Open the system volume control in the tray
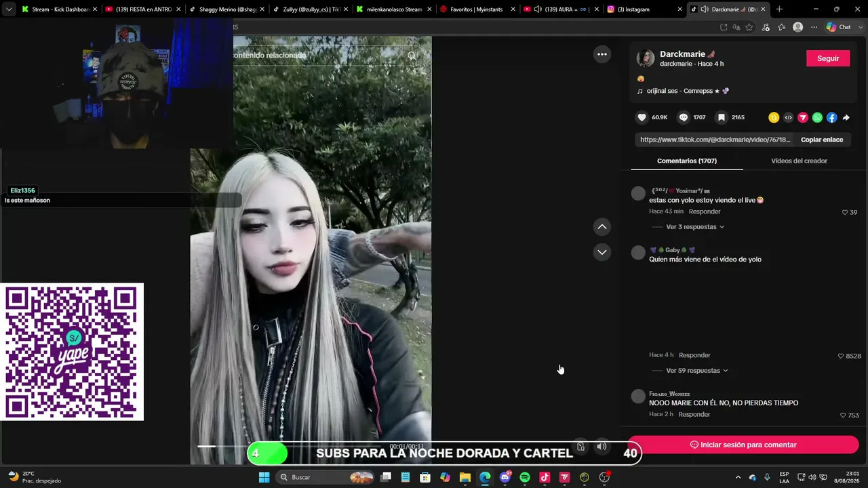868x488 pixels. tap(812, 477)
